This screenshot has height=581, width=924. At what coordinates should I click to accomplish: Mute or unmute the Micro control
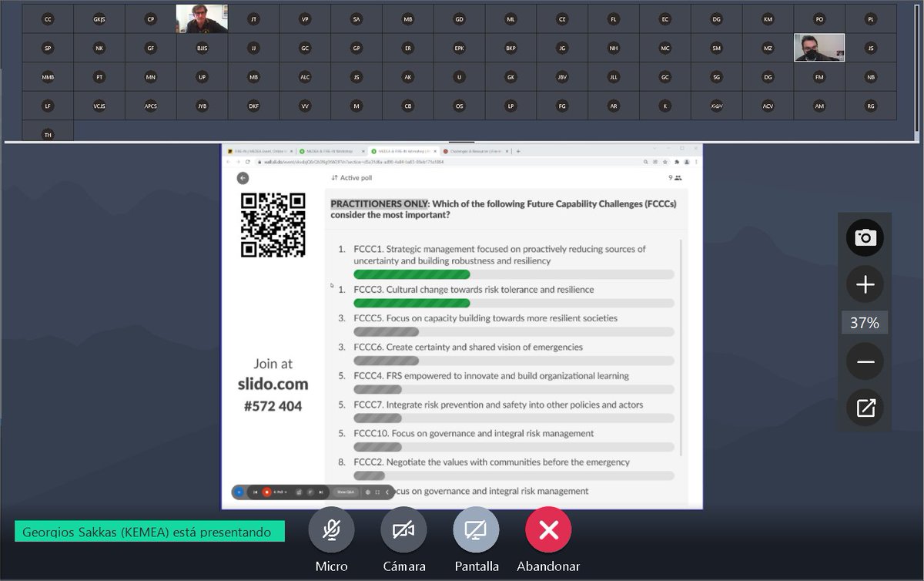331,529
